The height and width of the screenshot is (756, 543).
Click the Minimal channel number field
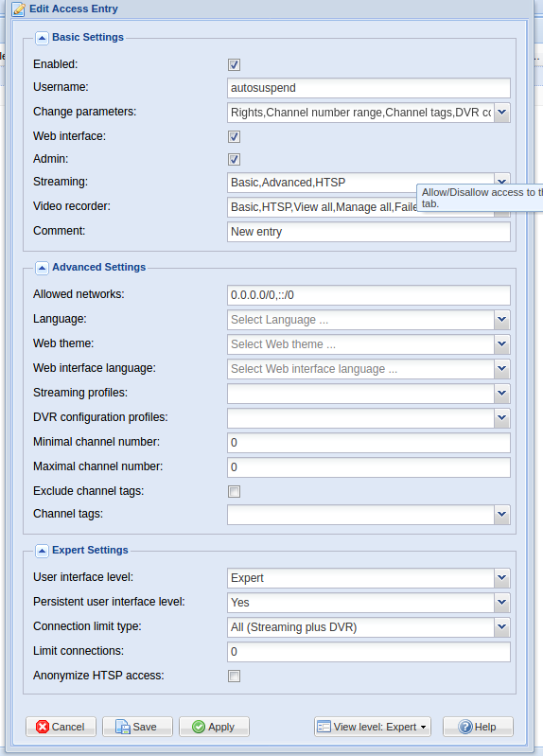coord(368,443)
